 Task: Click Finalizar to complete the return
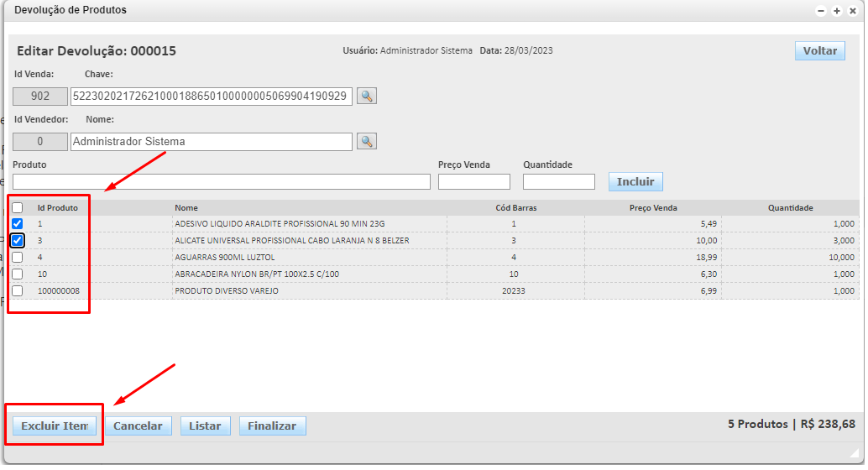(x=272, y=426)
